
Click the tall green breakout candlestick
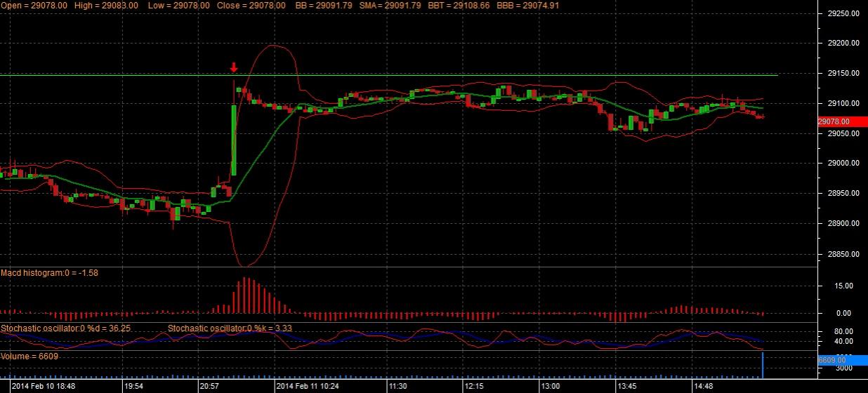234,140
